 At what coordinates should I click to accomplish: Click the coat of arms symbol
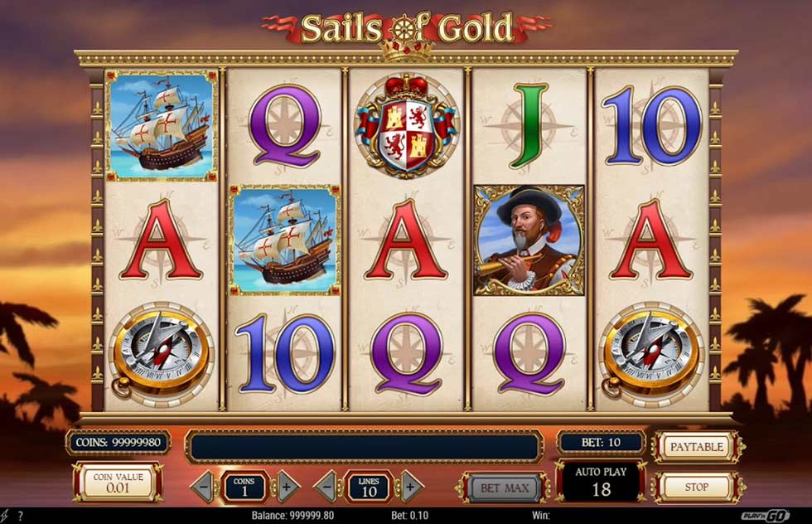click(x=407, y=126)
